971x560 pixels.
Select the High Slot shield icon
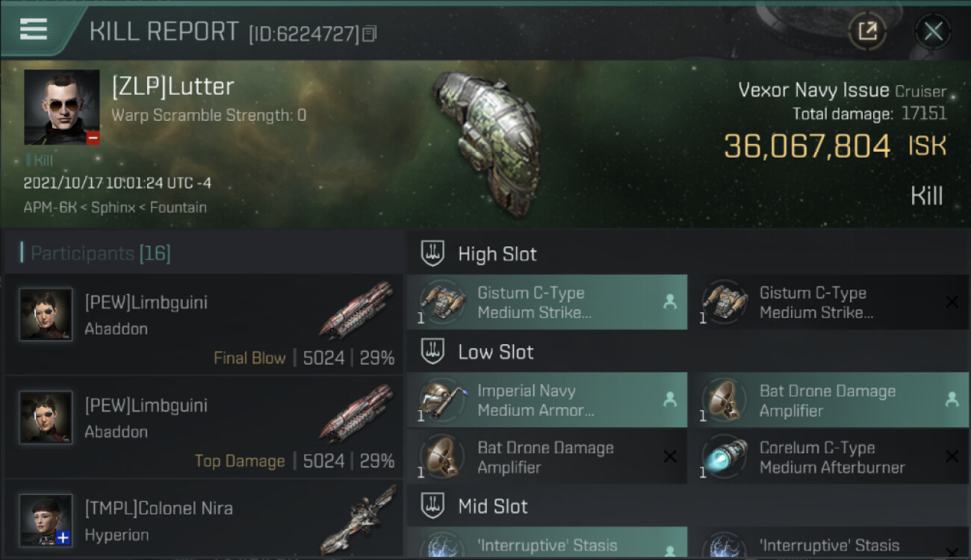click(432, 254)
